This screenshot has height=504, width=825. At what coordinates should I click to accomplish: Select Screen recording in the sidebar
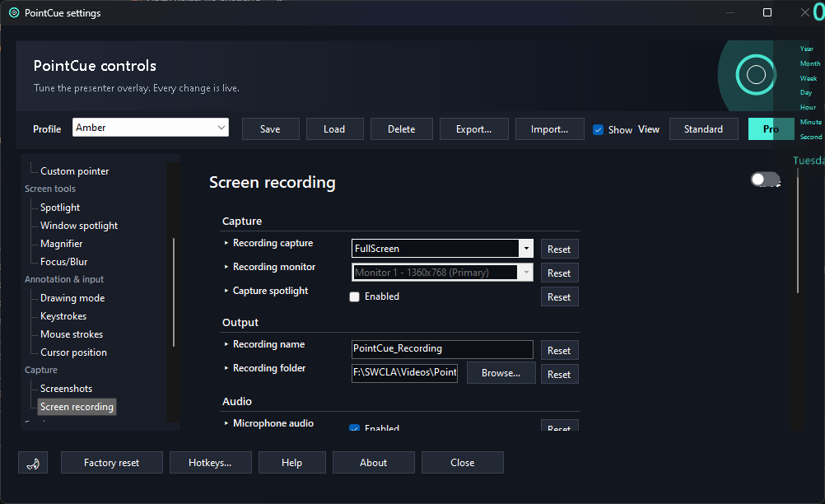77,407
